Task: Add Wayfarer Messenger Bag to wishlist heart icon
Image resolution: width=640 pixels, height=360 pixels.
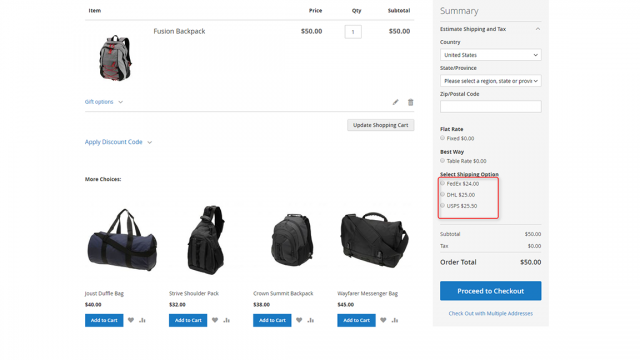Action: tap(383, 320)
